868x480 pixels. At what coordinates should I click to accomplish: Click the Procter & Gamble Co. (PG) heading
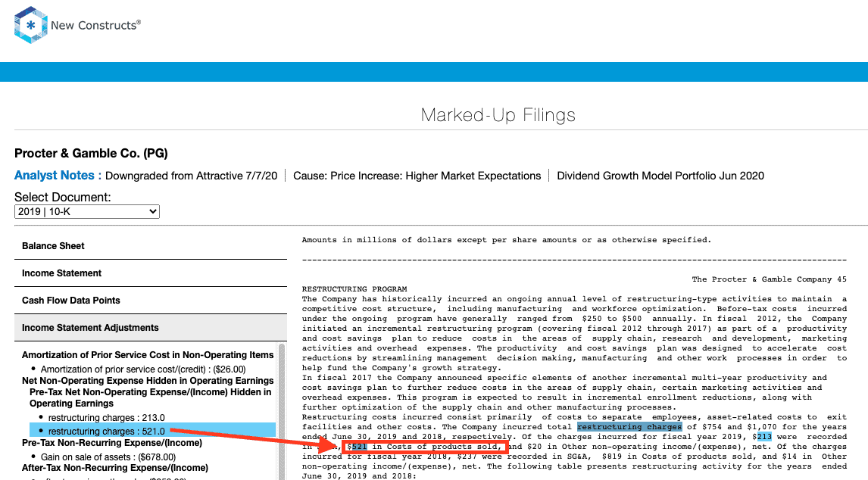[91, 154]
